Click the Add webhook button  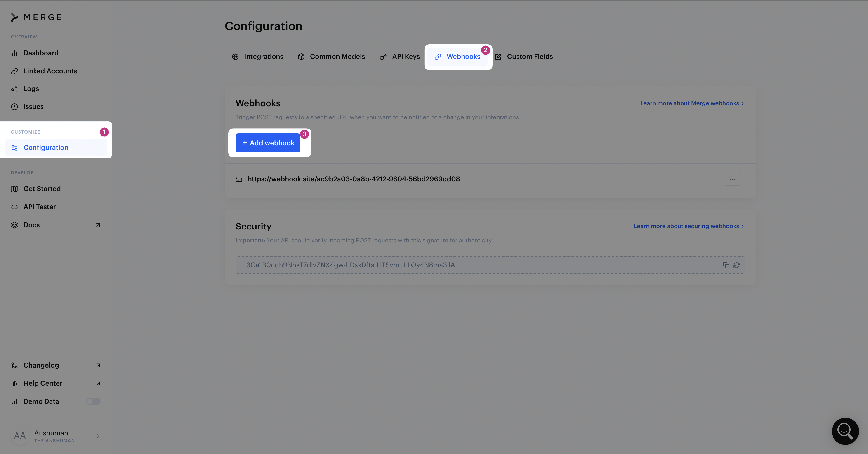tap(268, 143)
